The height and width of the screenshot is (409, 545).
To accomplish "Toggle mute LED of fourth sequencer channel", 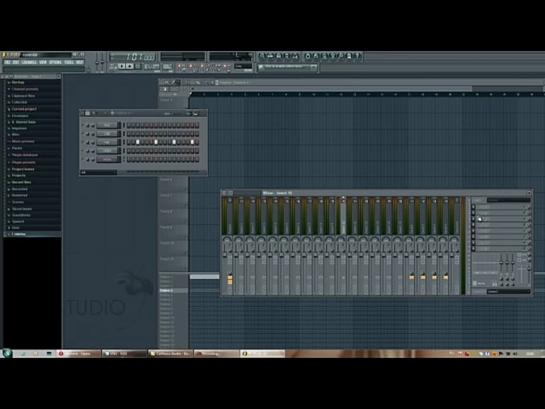I will (83, 151).
